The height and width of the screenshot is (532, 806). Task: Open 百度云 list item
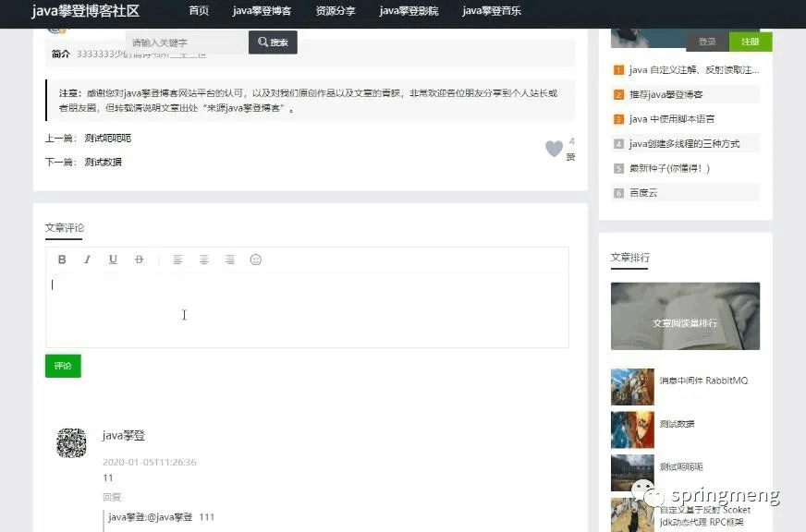[643, 193]
